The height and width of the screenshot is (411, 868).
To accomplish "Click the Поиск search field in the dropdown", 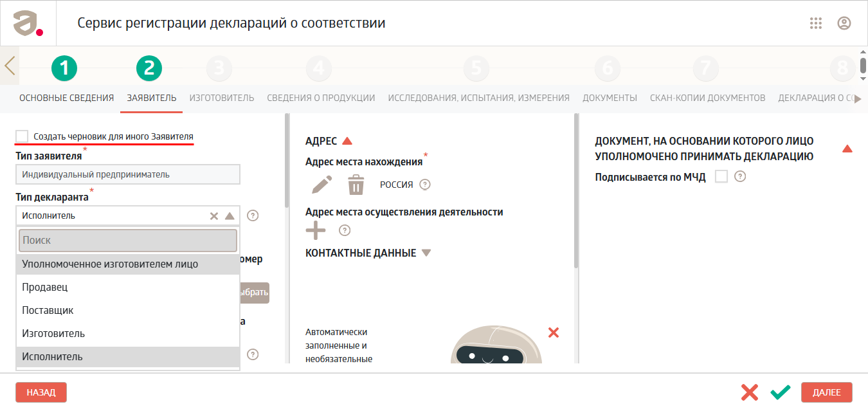I will (x=128, y=240).
